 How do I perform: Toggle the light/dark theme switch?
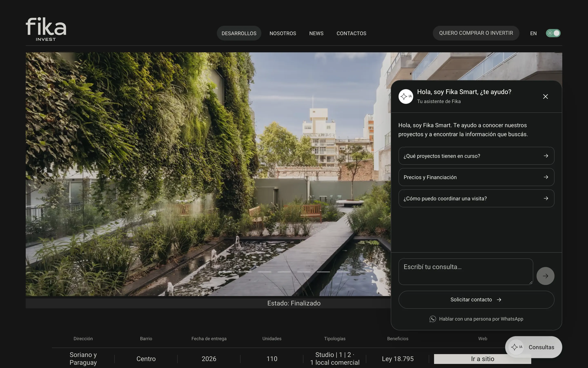(553, 33)
